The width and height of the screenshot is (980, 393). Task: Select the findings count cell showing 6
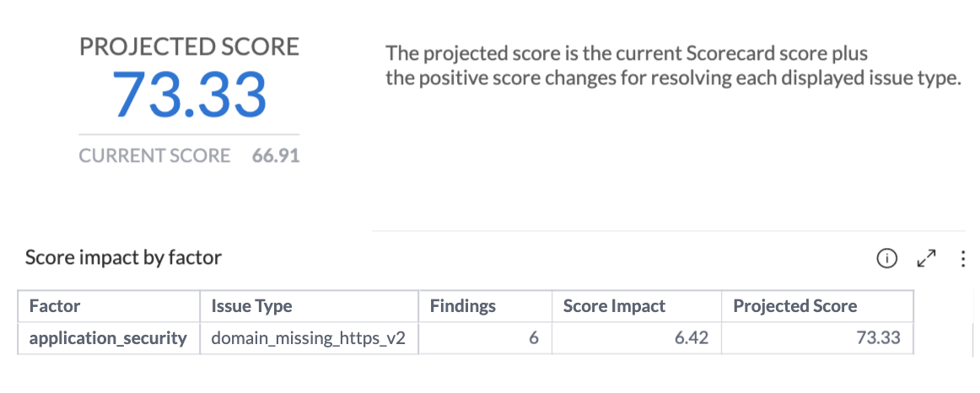coord(485,339)
